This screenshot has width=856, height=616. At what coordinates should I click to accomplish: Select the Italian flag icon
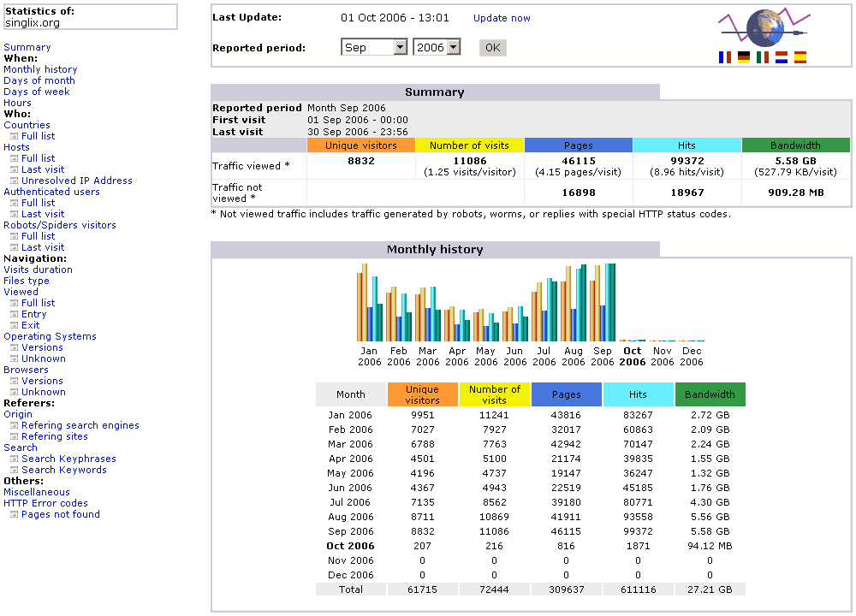[763, 58]
